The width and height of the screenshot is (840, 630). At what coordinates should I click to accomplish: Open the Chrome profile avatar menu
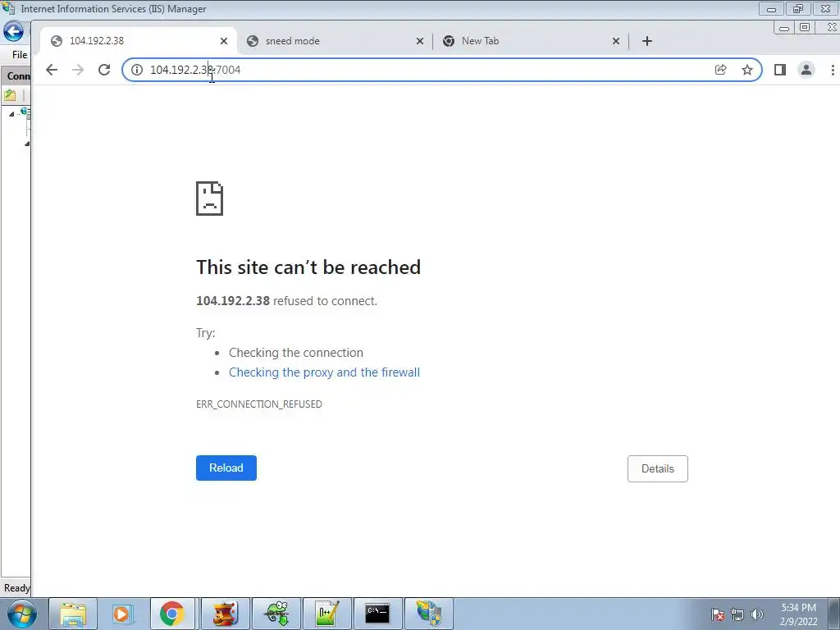[806, 70]
